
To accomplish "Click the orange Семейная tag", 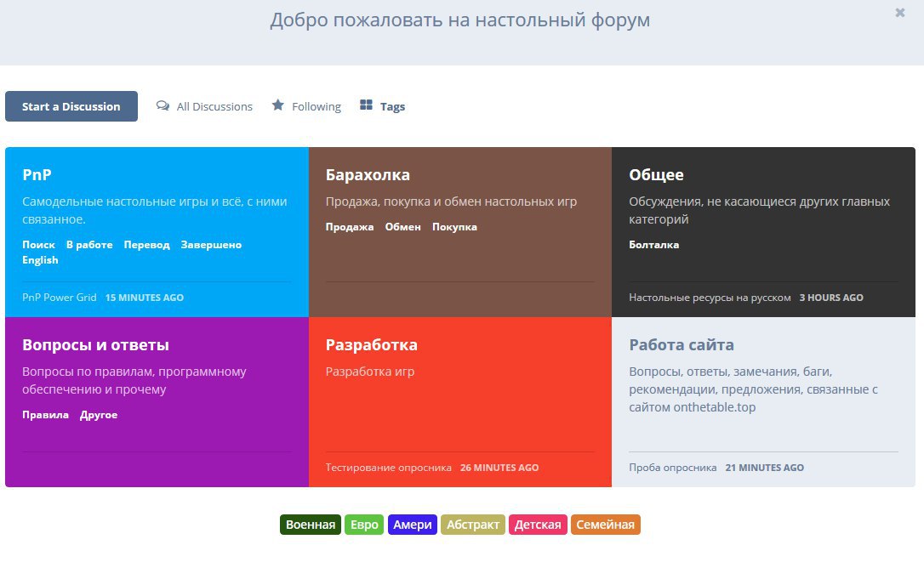I will pos(605,525).
